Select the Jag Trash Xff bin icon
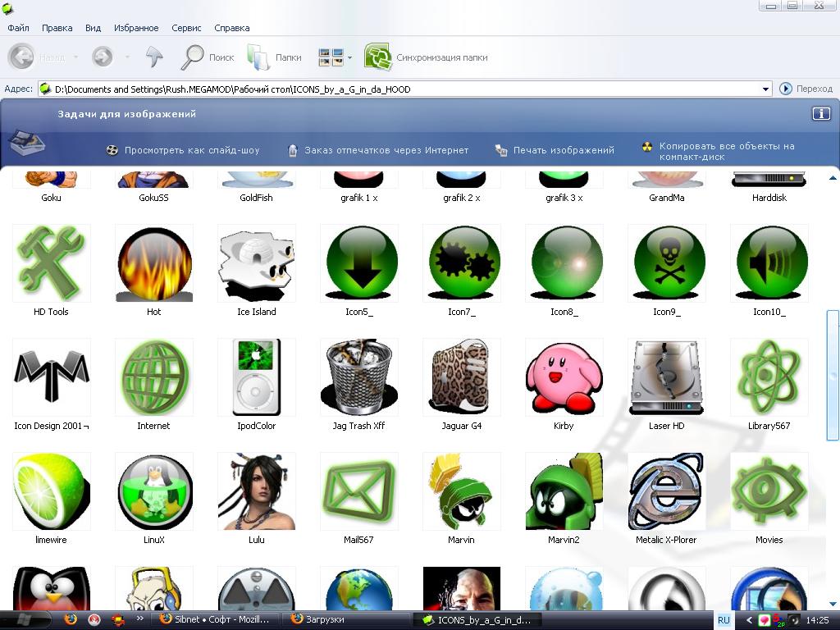Viewport: 840px width, 630px height. (x=359, y=377)
